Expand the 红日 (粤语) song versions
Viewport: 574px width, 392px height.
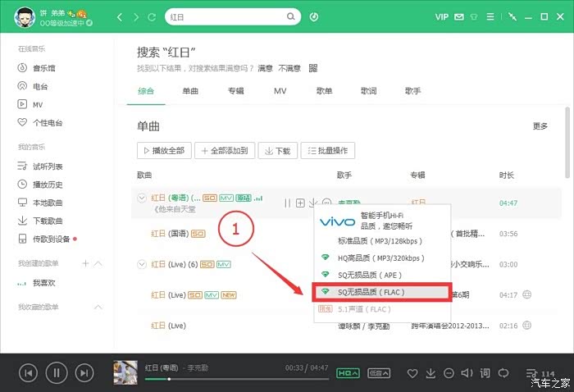(142, 198)
